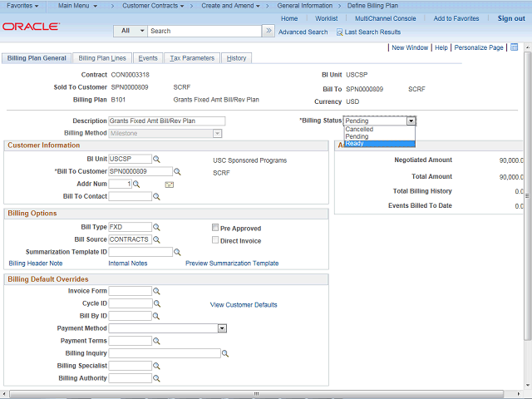
Task: Toggle the Last Search Results checkbox
Action: (x=339, y=32)
